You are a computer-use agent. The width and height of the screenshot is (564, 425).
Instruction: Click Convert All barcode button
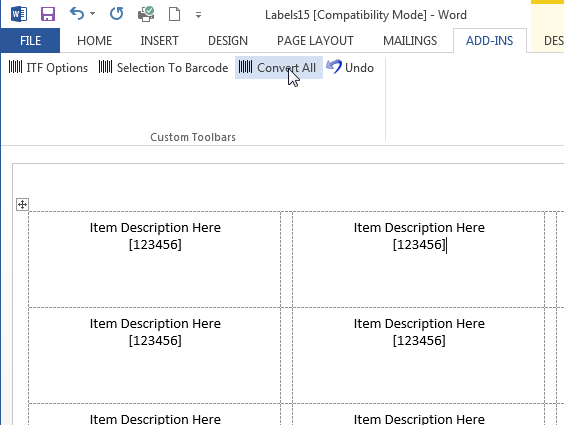click(278, 68)
